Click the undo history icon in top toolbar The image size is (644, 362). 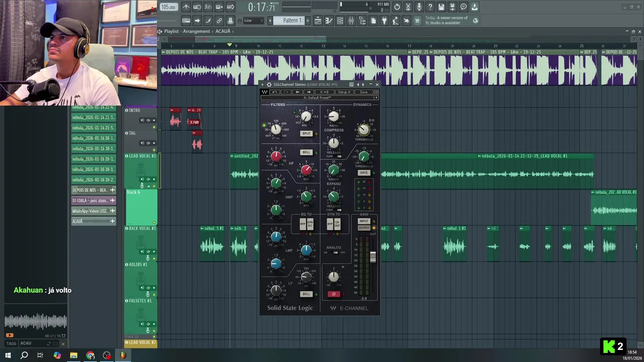(397, 7)
